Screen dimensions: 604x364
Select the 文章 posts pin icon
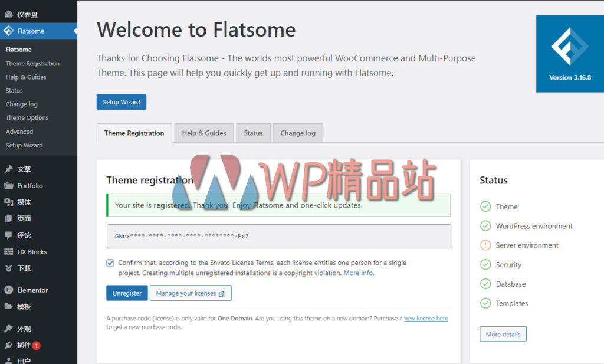click(x=8, y=169)
